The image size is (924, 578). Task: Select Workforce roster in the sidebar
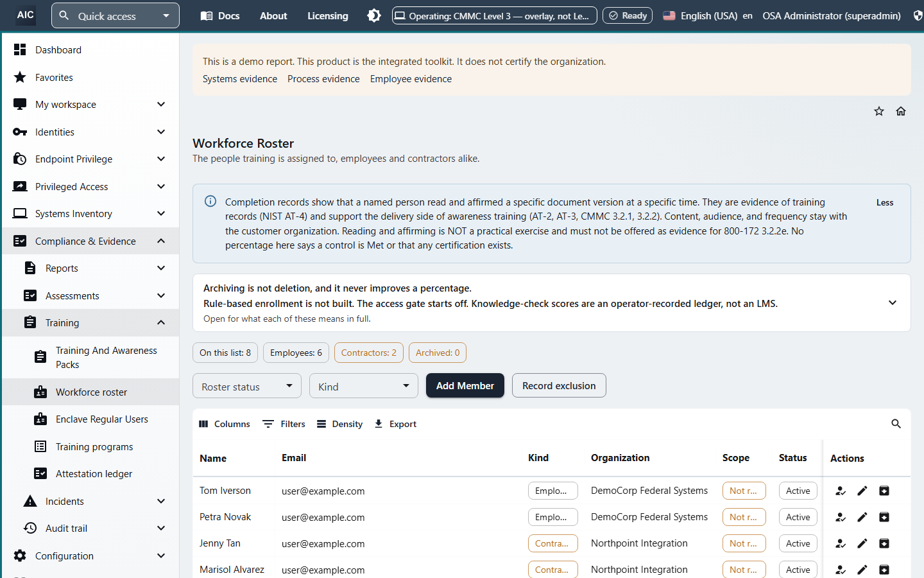point(90,392)
